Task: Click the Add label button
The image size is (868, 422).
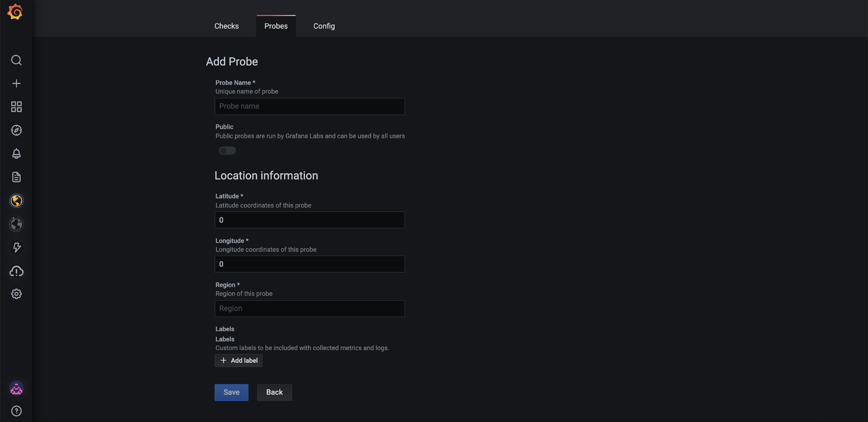Action: [238, 361]
